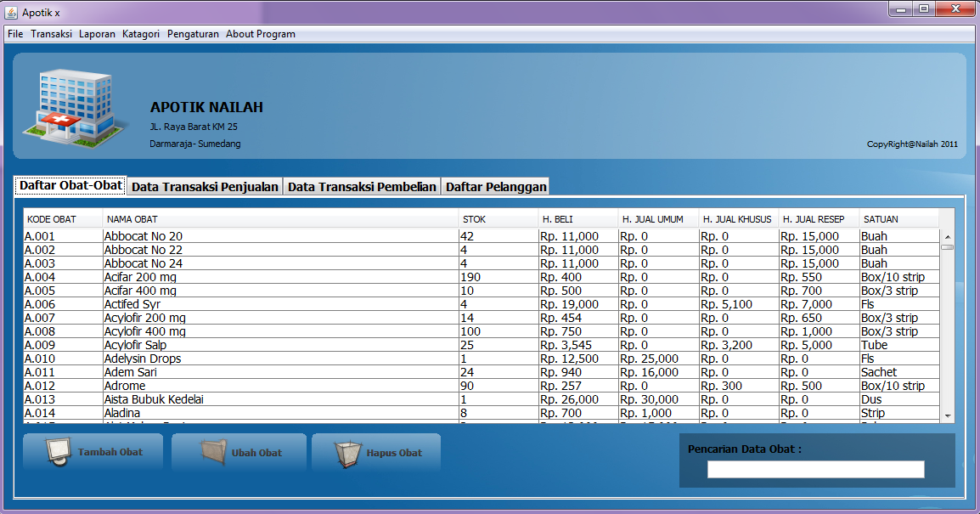
Task: Click code cell A.010
Action: pos(63,359)
